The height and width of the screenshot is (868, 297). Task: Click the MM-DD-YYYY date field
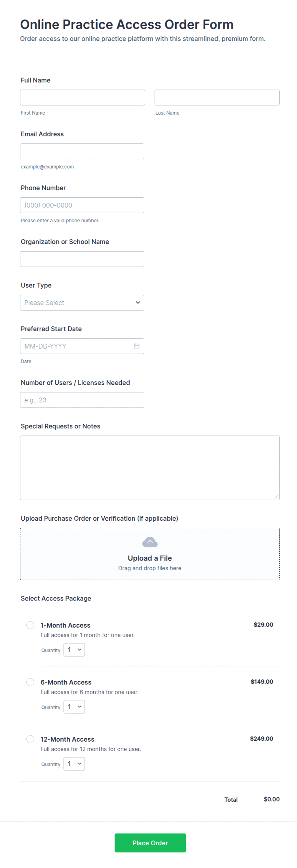tap(82, 346)
